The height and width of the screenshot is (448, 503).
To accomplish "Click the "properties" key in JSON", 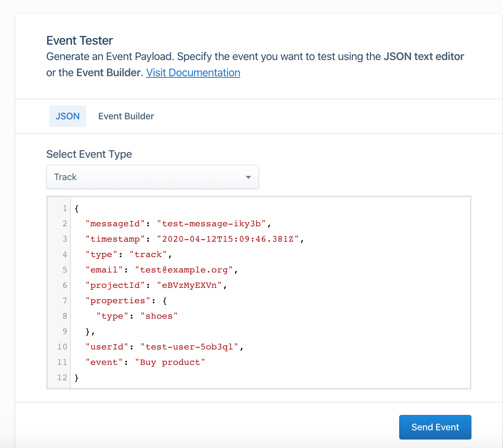I will point(118,301).
